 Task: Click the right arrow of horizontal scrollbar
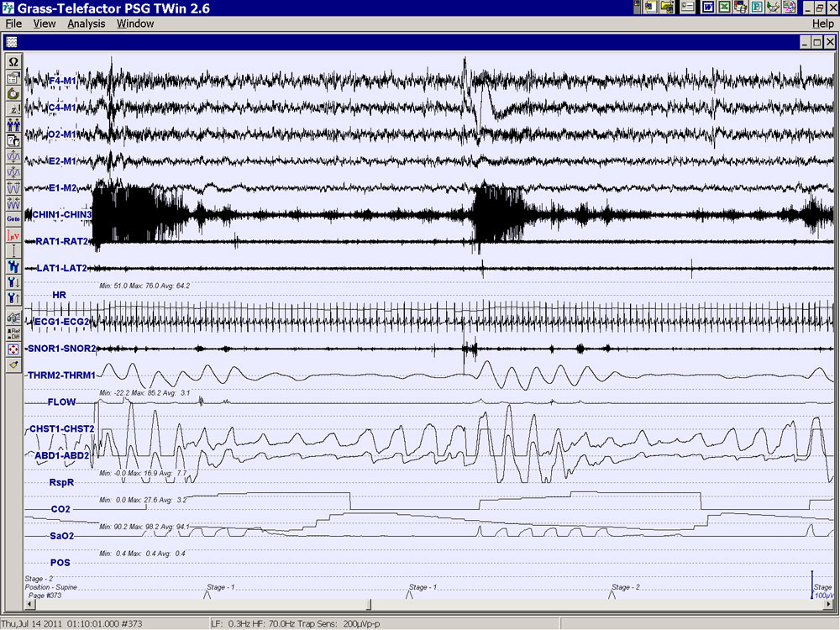point(827,605)
